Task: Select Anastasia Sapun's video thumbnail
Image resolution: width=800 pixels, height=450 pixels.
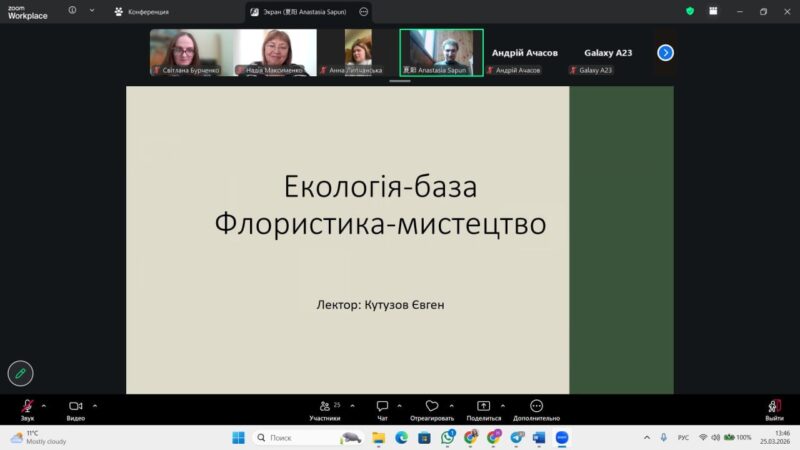Action: point(441,52)
